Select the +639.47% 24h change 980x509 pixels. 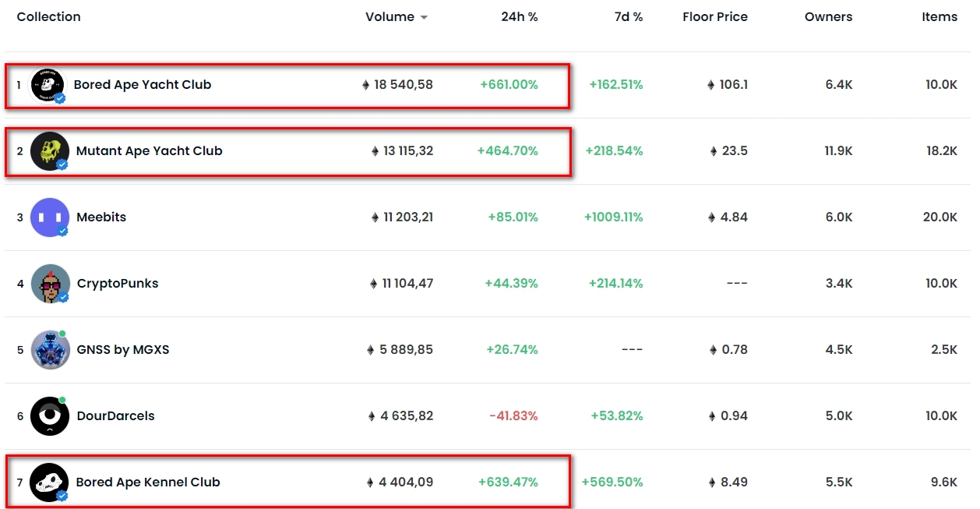(x=508, y=482)
